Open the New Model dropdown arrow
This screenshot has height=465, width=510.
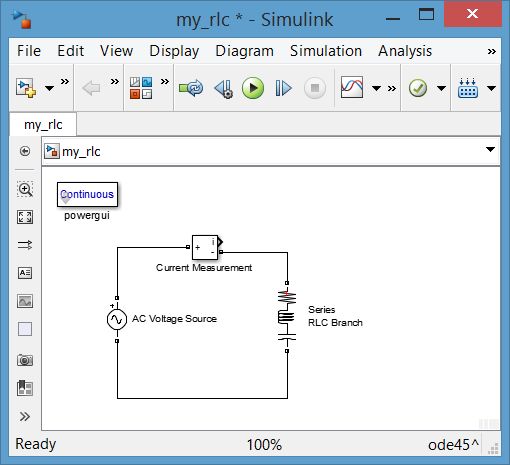[49, 88]
